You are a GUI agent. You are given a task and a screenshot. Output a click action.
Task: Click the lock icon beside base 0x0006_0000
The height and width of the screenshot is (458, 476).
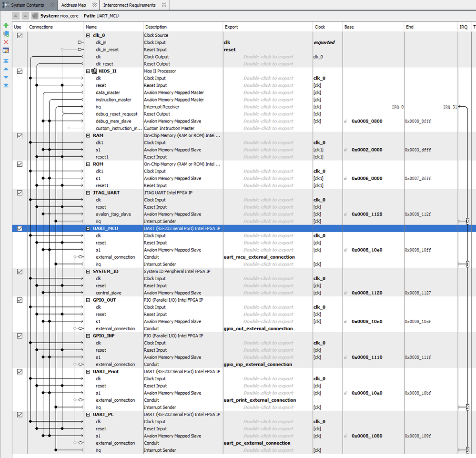(345, 178)
